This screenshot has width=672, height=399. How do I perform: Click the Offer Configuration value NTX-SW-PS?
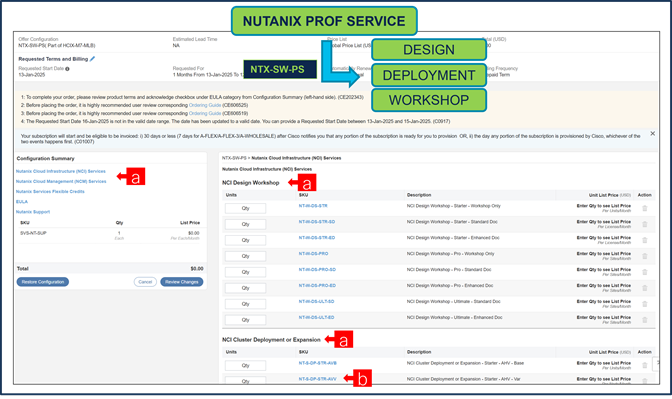point(57,45)
